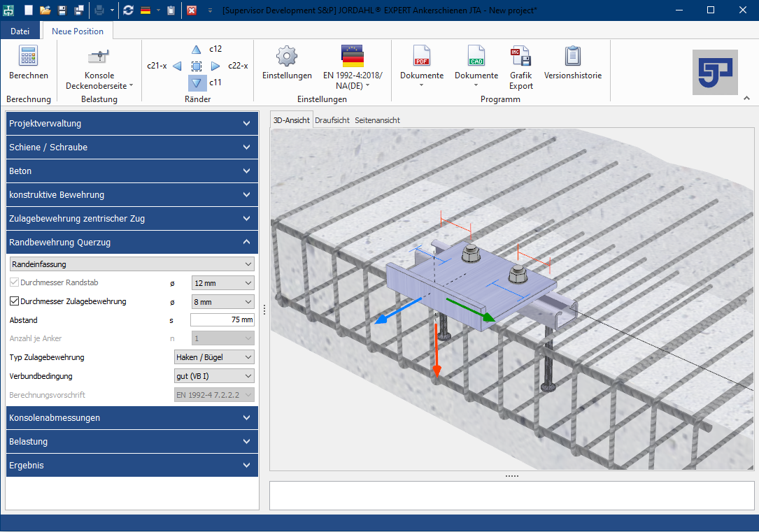This screenshot has width=759, height=532.
Task: Expand the konstruktive Bewehrung section
Action: point(132,194)
